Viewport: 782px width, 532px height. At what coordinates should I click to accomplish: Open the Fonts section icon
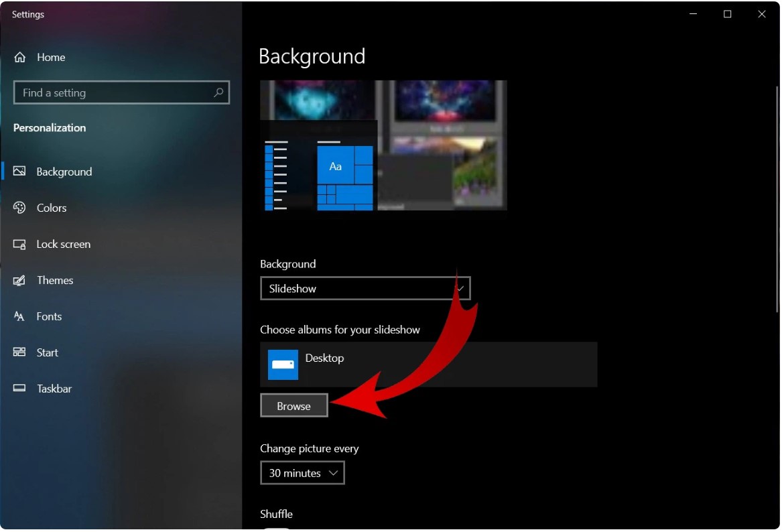coord(19,316)
